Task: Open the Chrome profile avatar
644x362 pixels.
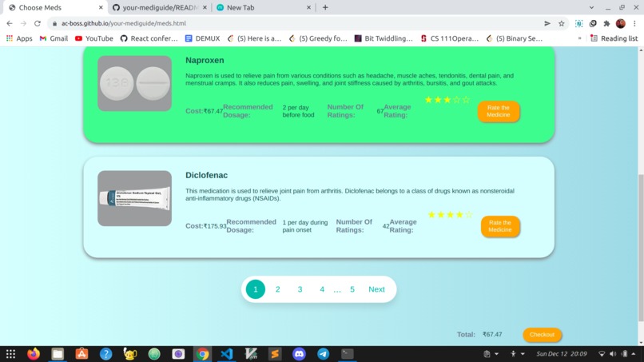Action: 621,23
